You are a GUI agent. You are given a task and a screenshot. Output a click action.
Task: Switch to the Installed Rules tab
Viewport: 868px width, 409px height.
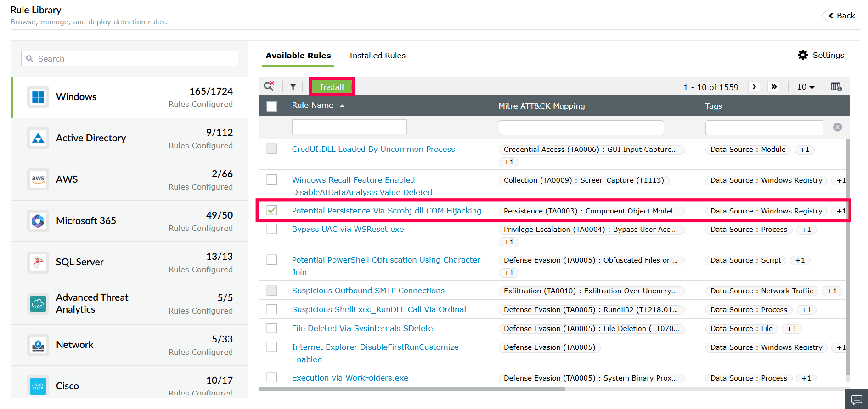pyautogui.click(x=378, y=56)
